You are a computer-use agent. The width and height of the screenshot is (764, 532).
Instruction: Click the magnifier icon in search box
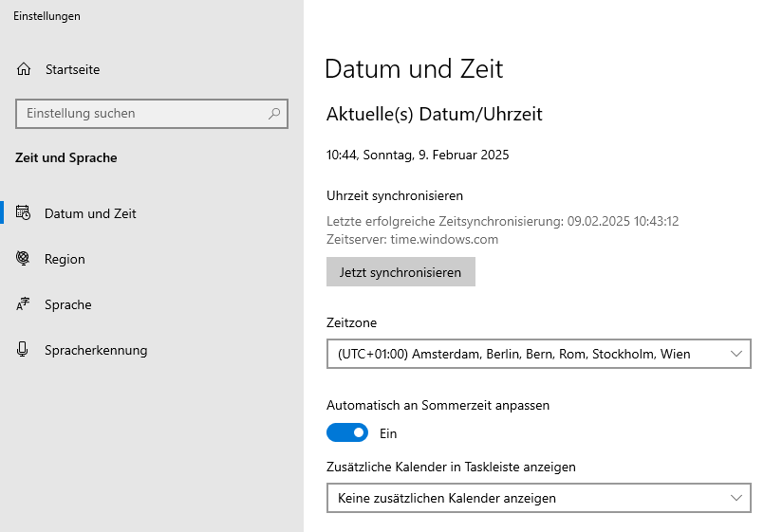[274, 113]
